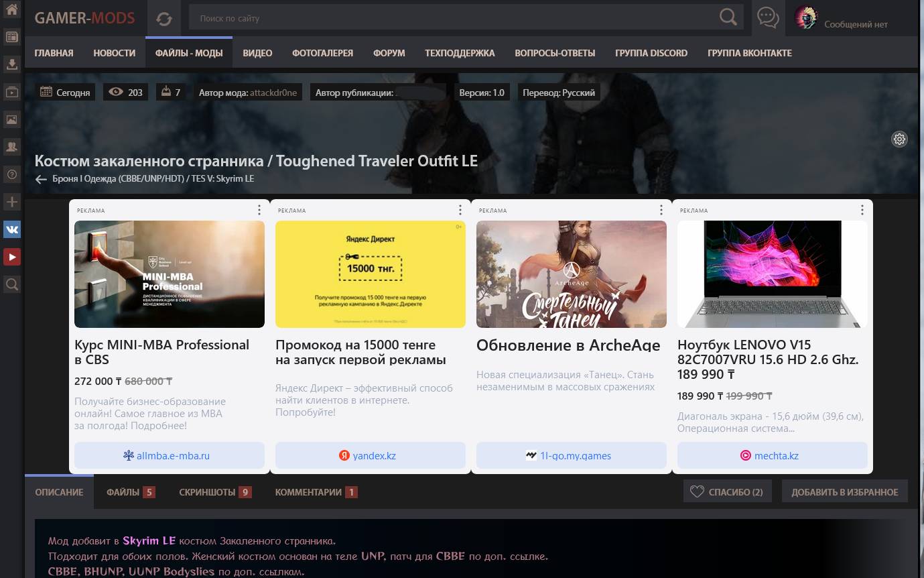Click the СПАСИБО (2) heart button

pos(728,492)
